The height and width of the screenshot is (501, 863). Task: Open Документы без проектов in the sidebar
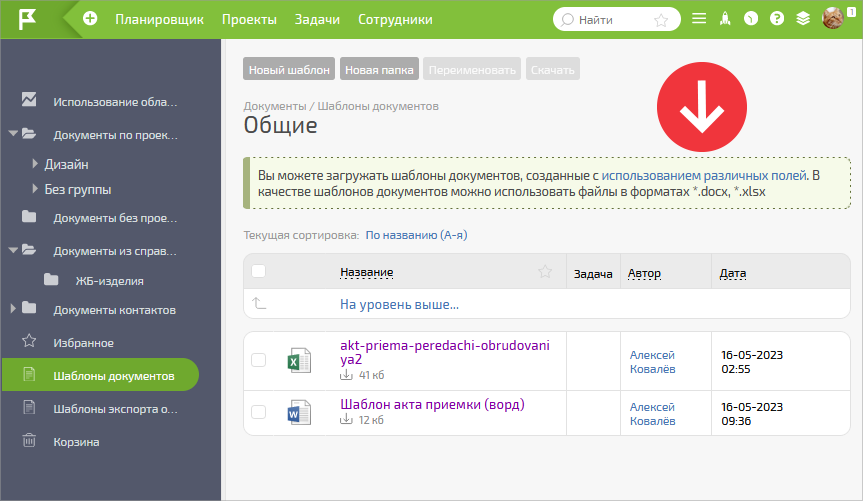tap(115, 218)
